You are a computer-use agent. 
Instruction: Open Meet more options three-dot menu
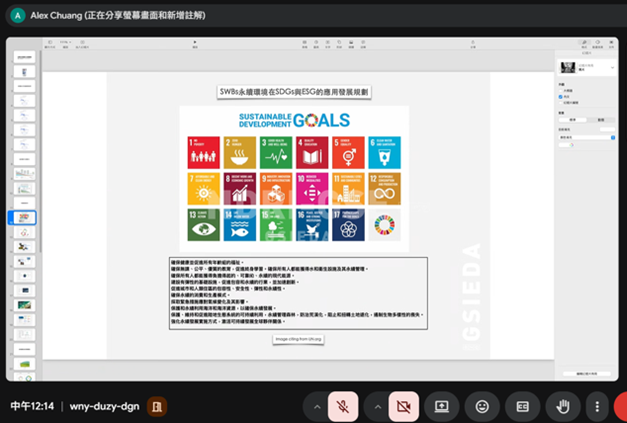(597, 407)
